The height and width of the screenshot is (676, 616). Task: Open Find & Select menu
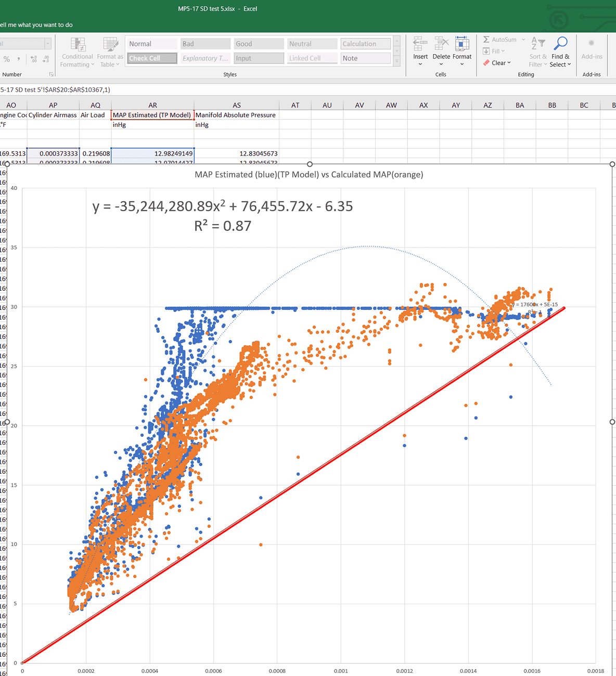[x=561, y=52]
